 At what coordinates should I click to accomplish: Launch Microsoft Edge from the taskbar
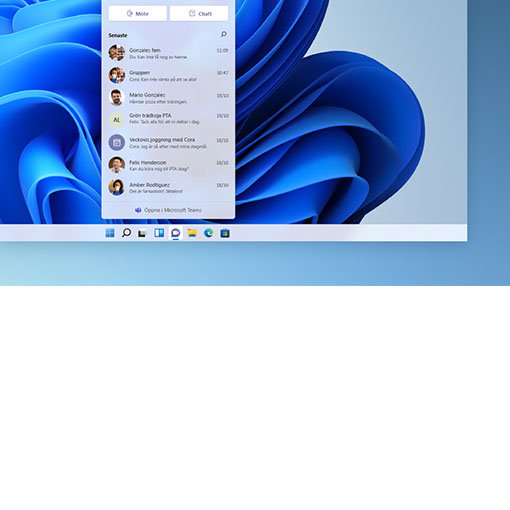(x=209, y=233)
